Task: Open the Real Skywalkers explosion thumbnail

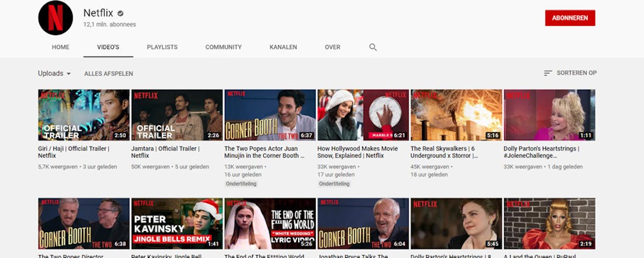Action: point(456,115)
